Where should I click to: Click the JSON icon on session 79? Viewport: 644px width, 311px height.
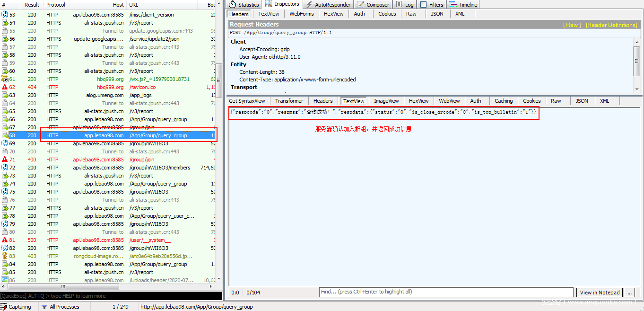coord(5,224)
